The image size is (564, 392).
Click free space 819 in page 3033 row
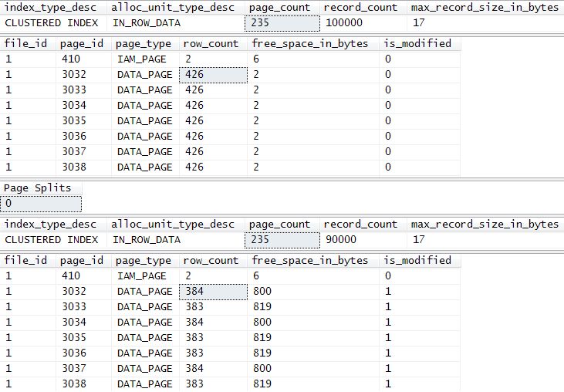pos(313,307)
